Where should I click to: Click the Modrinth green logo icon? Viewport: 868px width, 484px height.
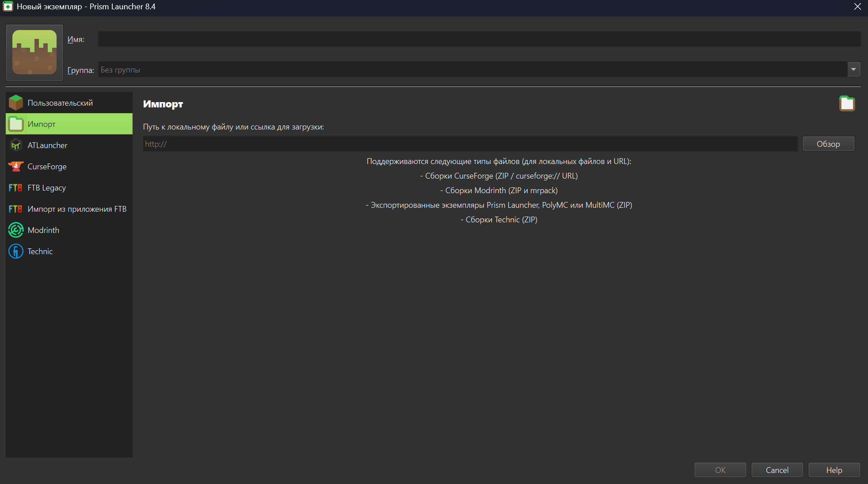16,230
